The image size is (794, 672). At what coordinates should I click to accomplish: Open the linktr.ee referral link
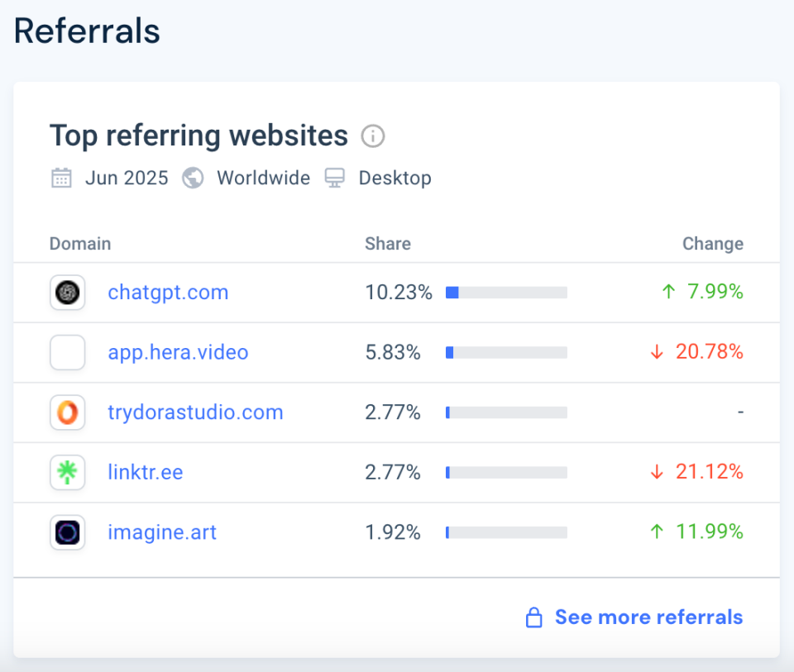146,472
